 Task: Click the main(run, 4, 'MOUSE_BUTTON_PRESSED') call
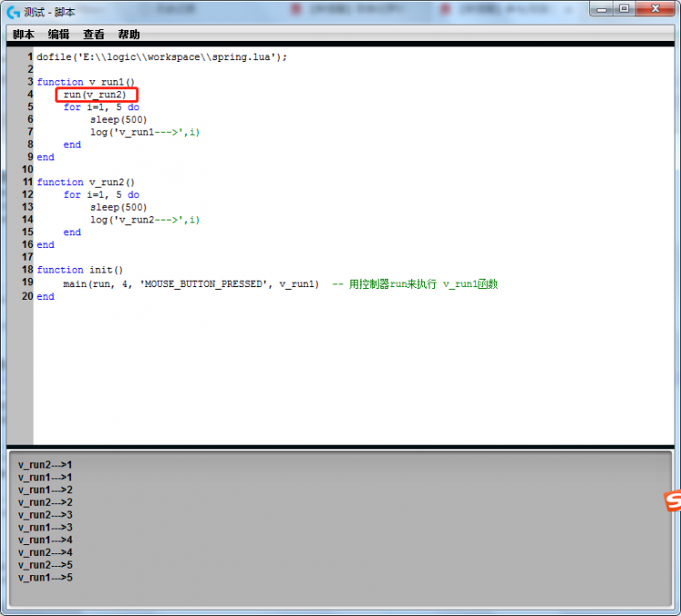(191, 284)
